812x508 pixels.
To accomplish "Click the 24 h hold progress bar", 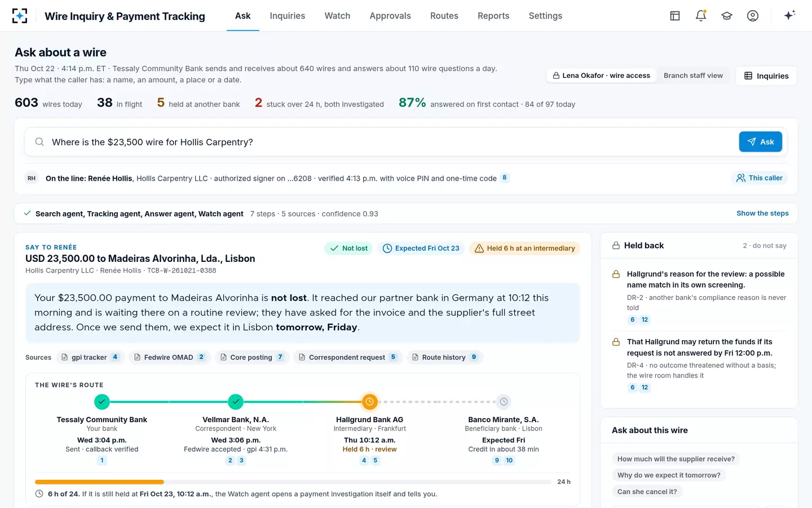I will 293,482.
